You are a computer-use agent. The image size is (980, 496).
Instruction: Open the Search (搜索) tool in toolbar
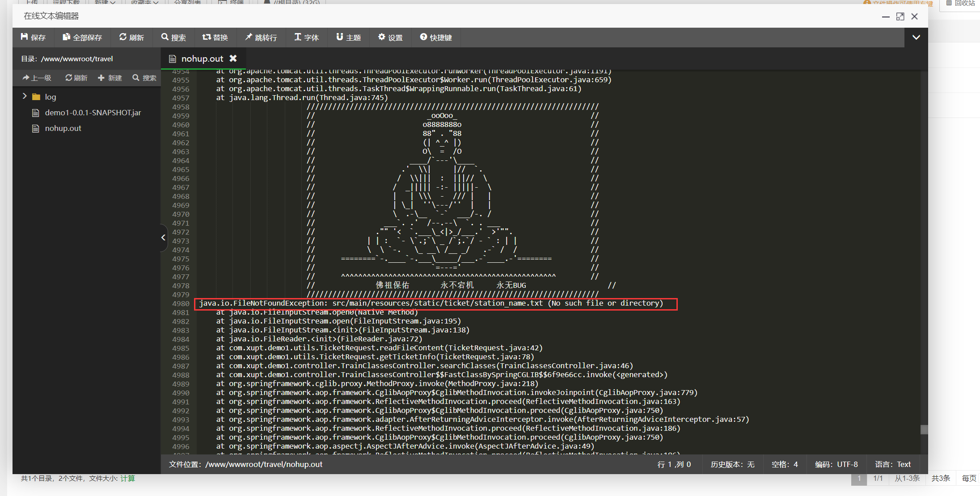173,38
